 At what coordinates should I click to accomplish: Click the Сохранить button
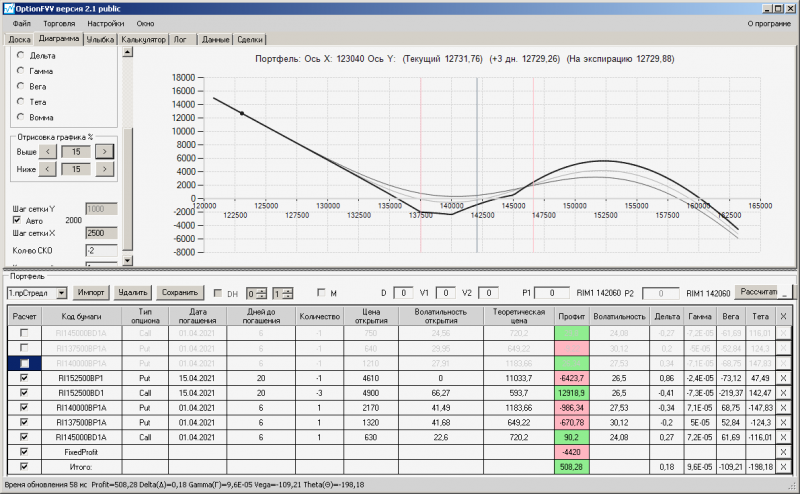click(180, 292)
